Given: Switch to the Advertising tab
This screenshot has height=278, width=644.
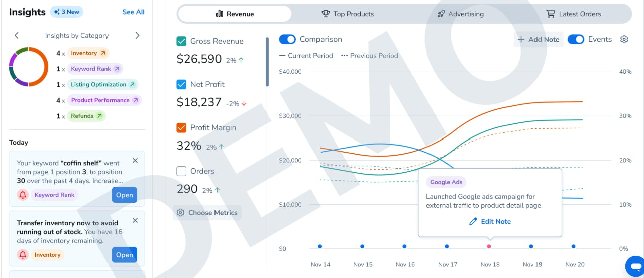Looking at the screenshot, I should click(x=460, y=14).
